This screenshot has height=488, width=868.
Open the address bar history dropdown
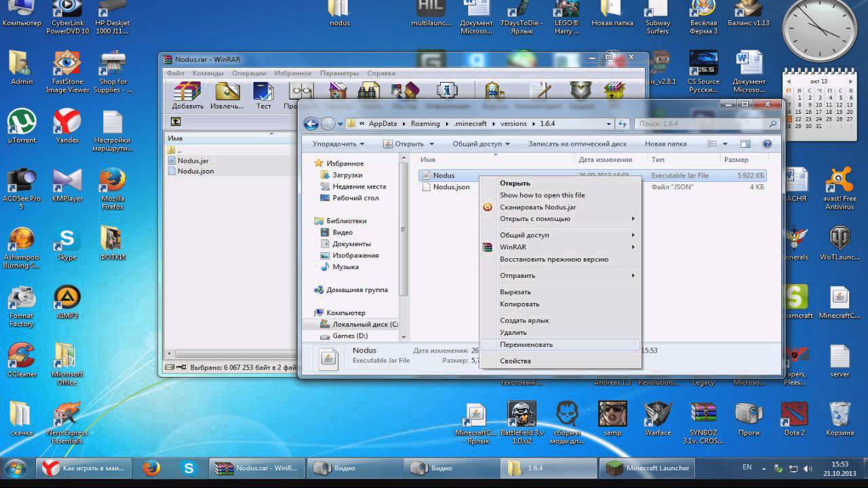(x=608, y=124)
